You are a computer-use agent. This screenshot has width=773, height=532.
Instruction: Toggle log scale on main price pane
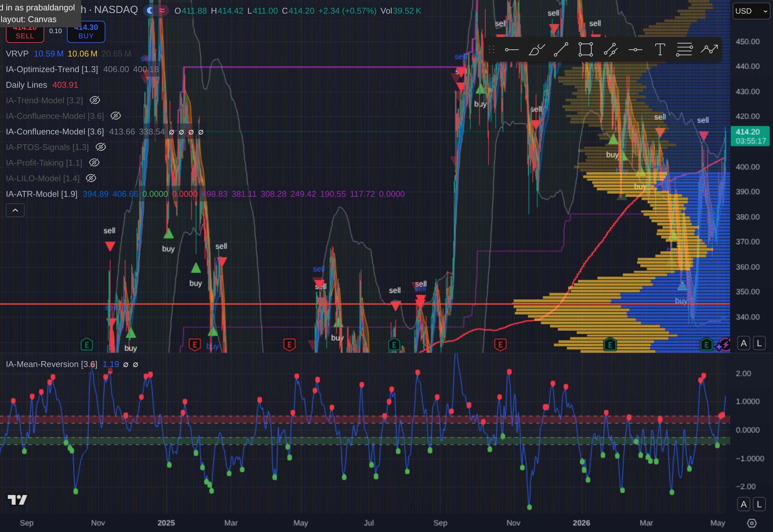tap(759, 343)
